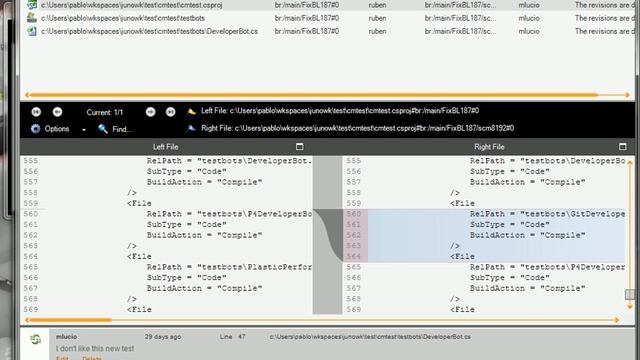The image size is (640, 360).
Task: Select the testbots folder path text
Action: (123, 18)
